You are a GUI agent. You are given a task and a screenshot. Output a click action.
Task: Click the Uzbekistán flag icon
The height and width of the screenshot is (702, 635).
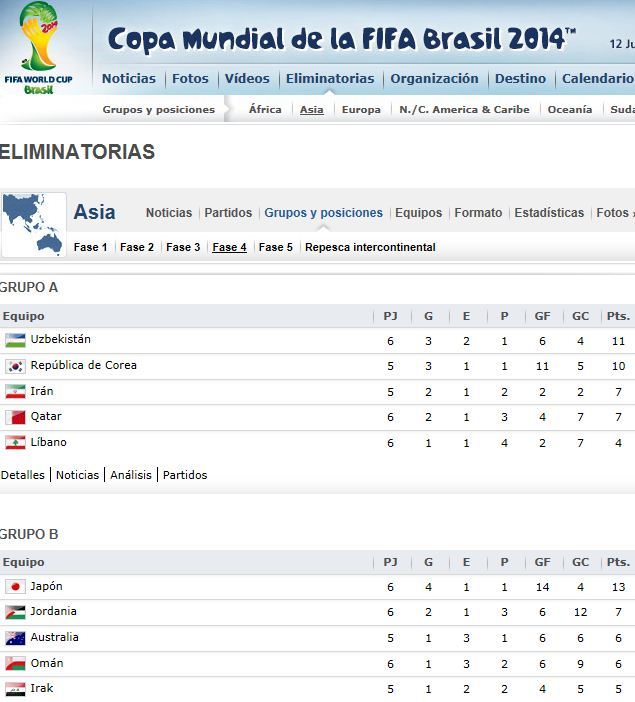(x=15, y=340)
